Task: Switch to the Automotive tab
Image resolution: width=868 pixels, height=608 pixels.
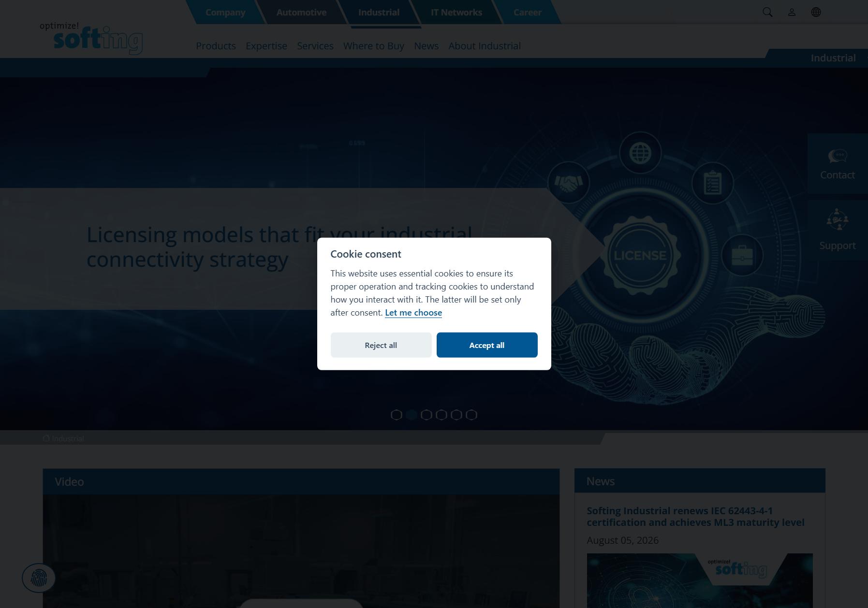Action: (301, 12)
